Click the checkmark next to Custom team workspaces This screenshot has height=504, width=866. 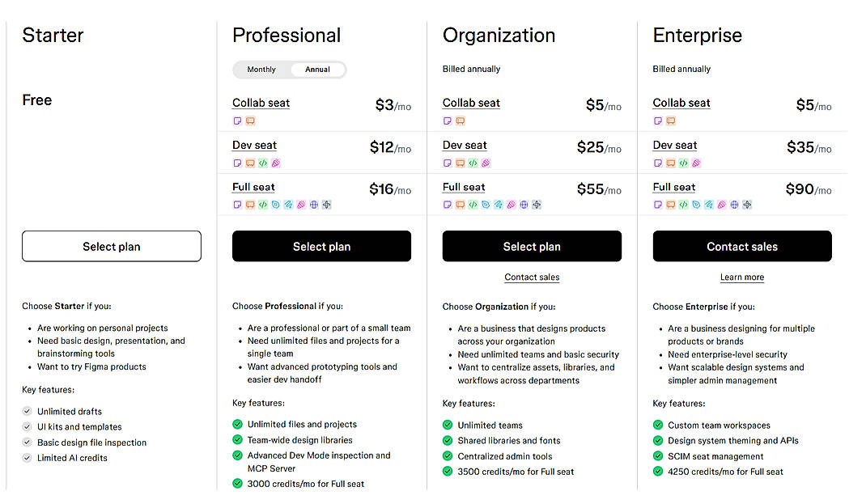657,425
